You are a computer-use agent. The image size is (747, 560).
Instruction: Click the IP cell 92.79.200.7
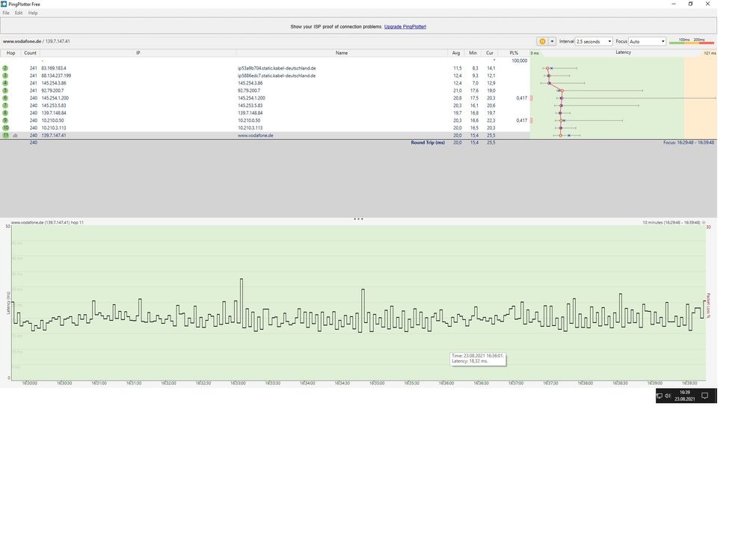52,90
